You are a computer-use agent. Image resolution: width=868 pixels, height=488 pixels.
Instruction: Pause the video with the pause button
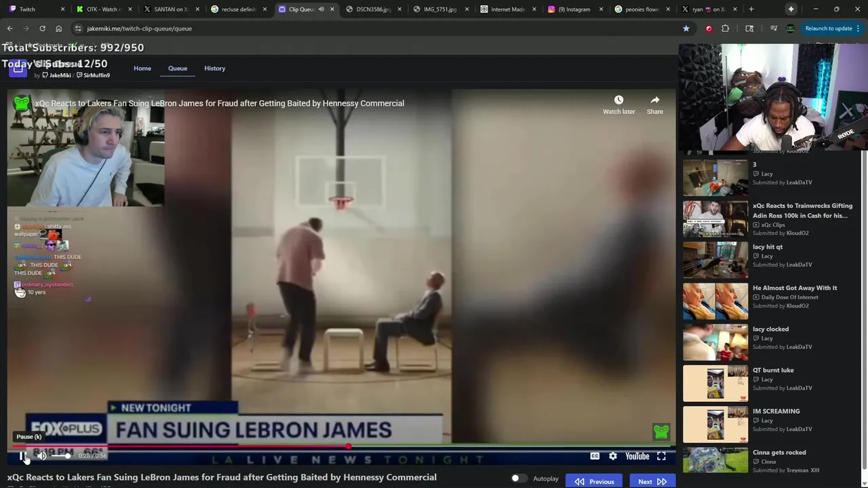pos(23,456)
